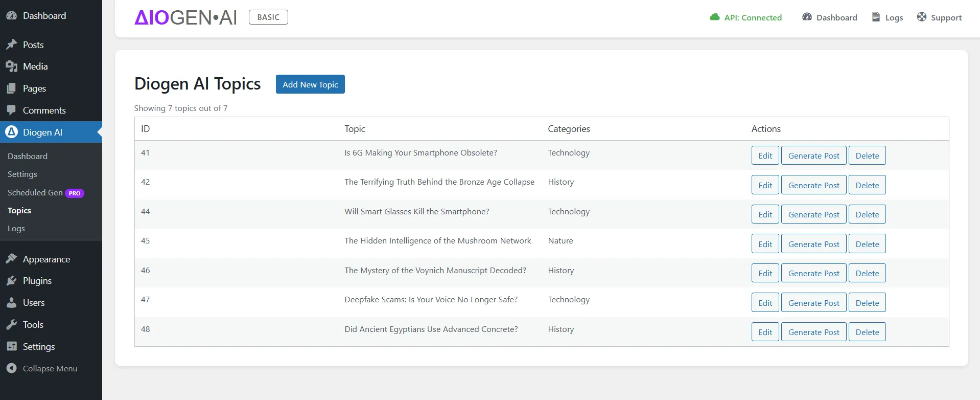Click the AIOGEN•AI logo
This screenshot has width=980, height=400.
click(x=185, y=17)
